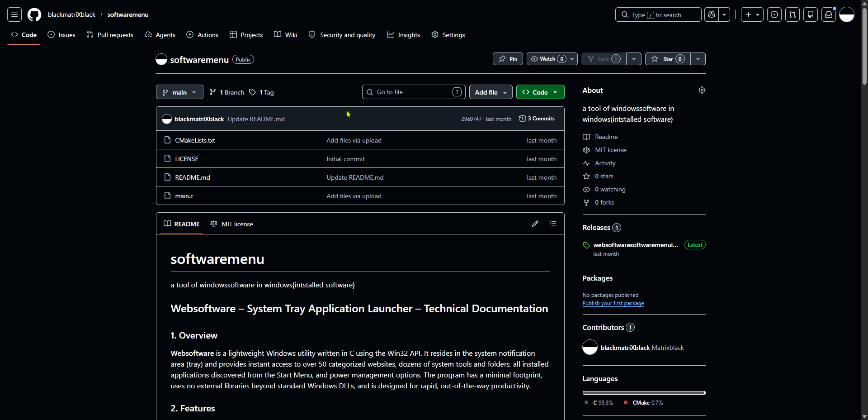868x420 pixels.
Task: Open the Wiki tab
Action: coord(286,35)
